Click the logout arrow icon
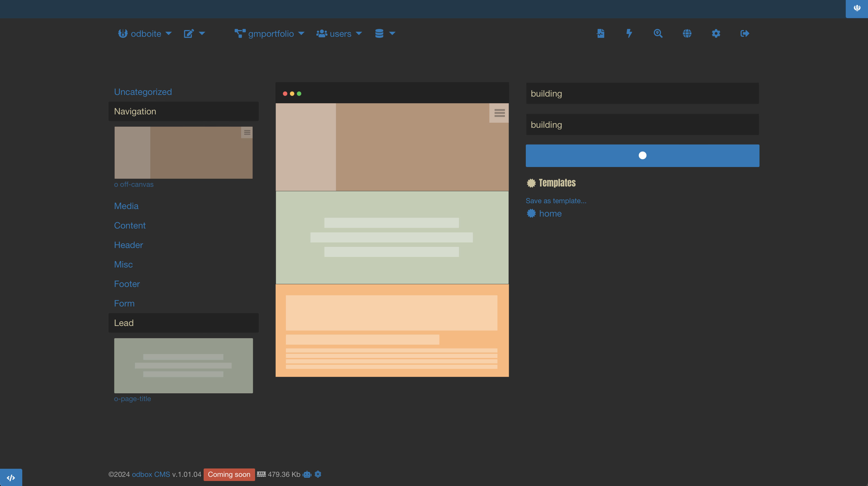This screenshot has width=868, height=486. pyautogui.click(x=745, y=33)
